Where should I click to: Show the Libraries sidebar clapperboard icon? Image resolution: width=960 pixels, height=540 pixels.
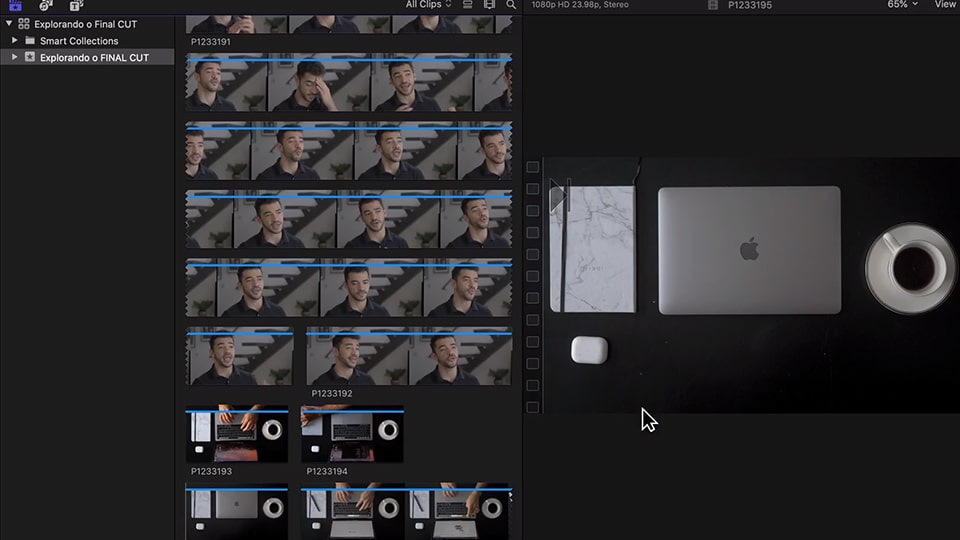(15, 5)
